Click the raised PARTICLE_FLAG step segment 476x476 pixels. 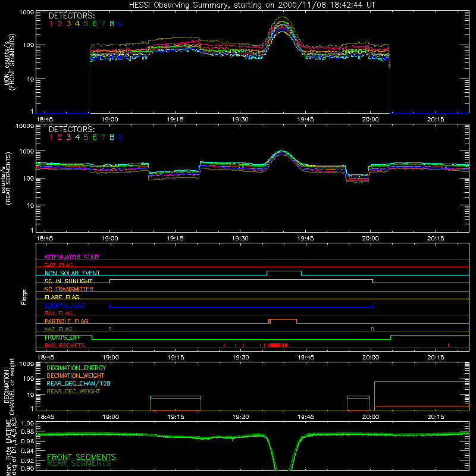[x=283, y=320]
